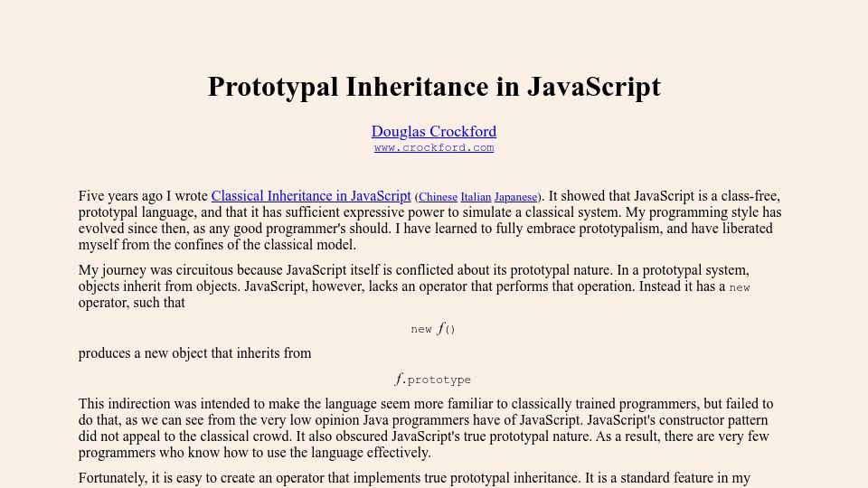Open the Douglas Crockford author link
The width and height of the screenshot is (868, 488).
(x=433, y=132)
